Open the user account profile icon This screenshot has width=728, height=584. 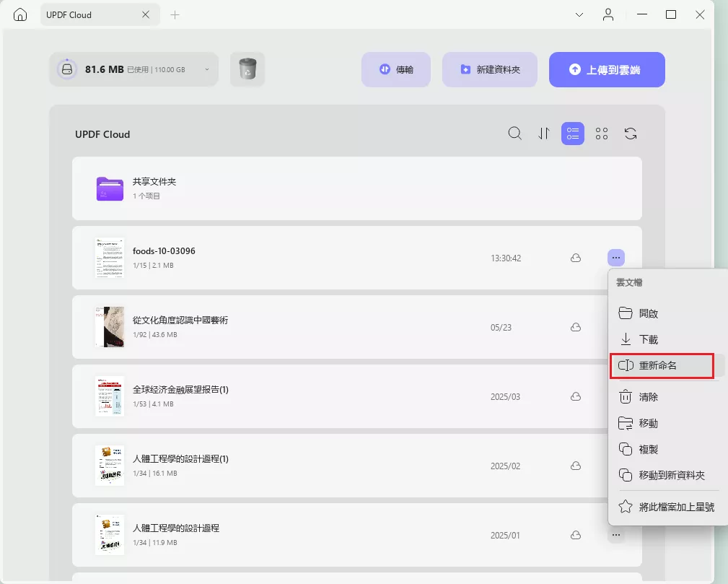coord(608,15)
